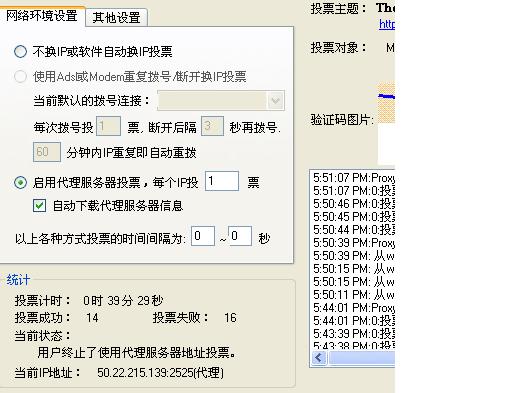Select log entry 5:50:39 PM:Proxy
Screen dimensions: 512x393
(354, 243)
